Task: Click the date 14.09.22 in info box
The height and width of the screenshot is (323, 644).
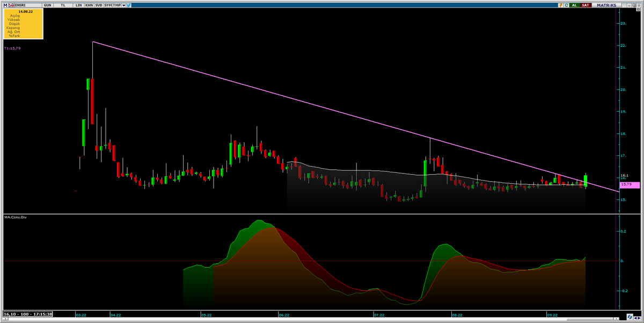Action: pos(26,11)
